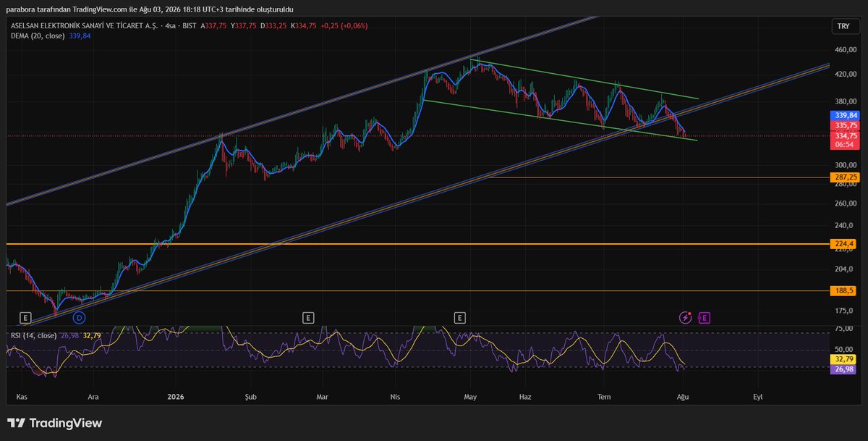This screenshot has width=868, height=441.
Task: Click the Ara month label on time axis
Action: click(93, 397)
